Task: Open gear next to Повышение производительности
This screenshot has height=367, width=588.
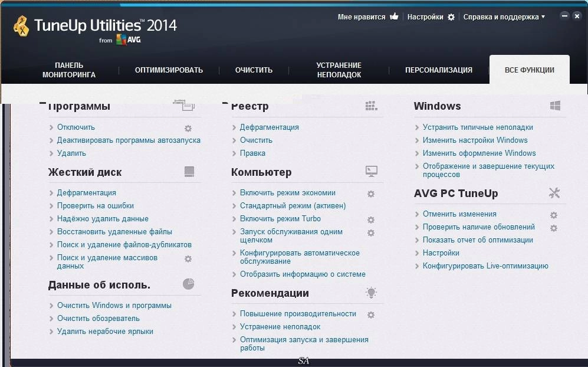Action: coord(371,315)
